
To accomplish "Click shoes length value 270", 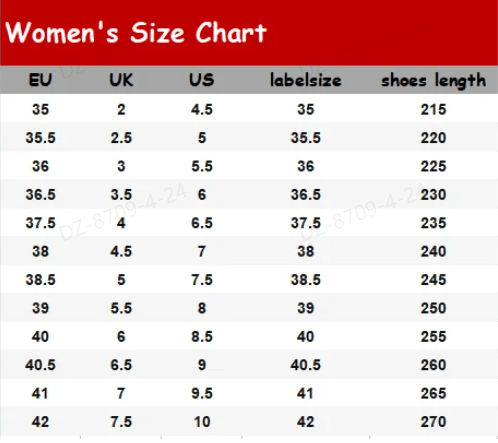I will click(433, 422).
